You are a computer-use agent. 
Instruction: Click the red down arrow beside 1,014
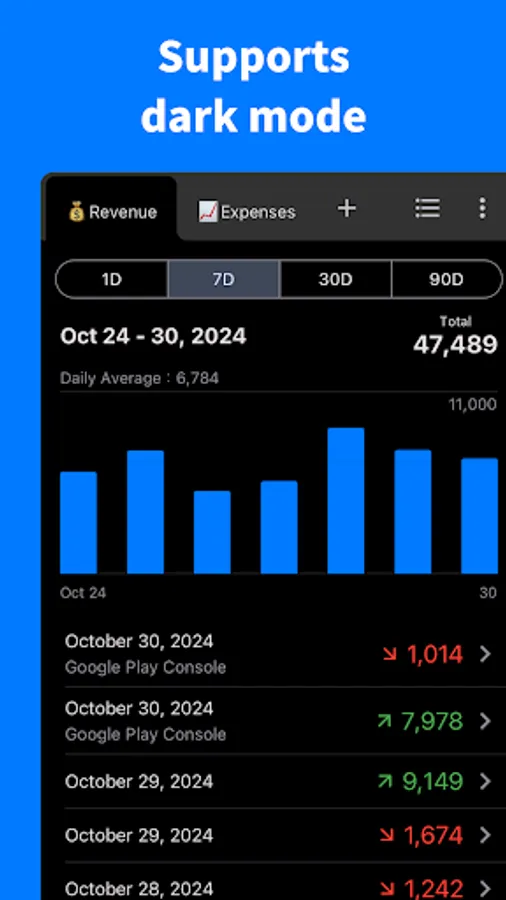click(390, 653)
